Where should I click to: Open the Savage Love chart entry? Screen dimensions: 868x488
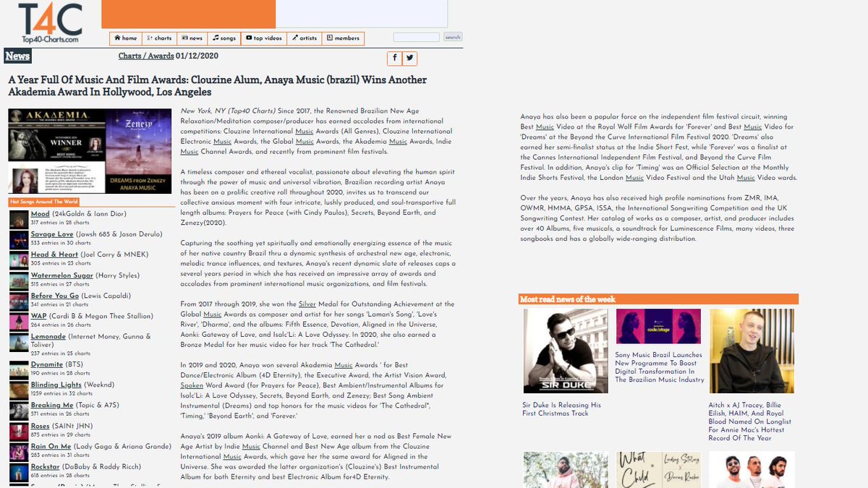pos(52,234)
